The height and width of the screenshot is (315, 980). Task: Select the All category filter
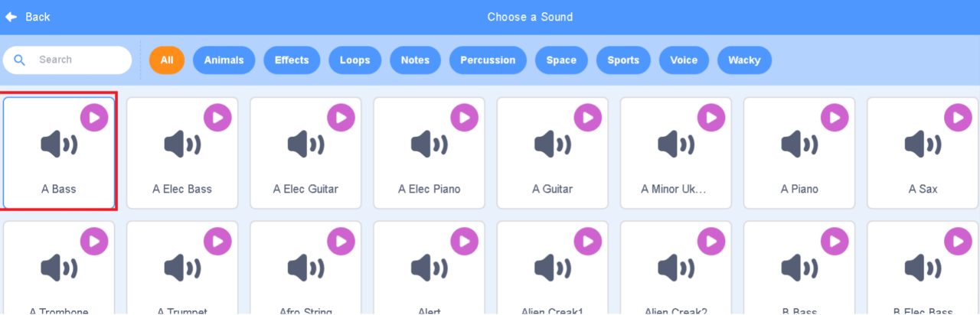[167, 60]
